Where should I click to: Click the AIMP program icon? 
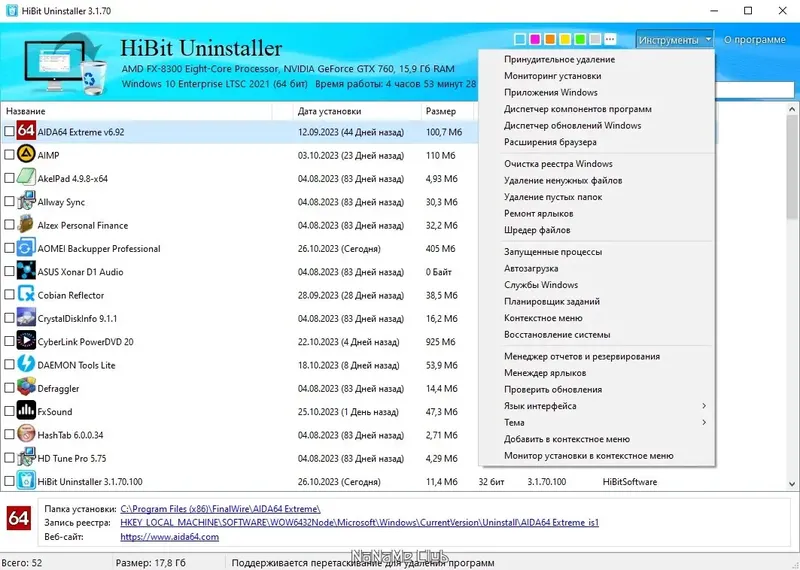26,154
